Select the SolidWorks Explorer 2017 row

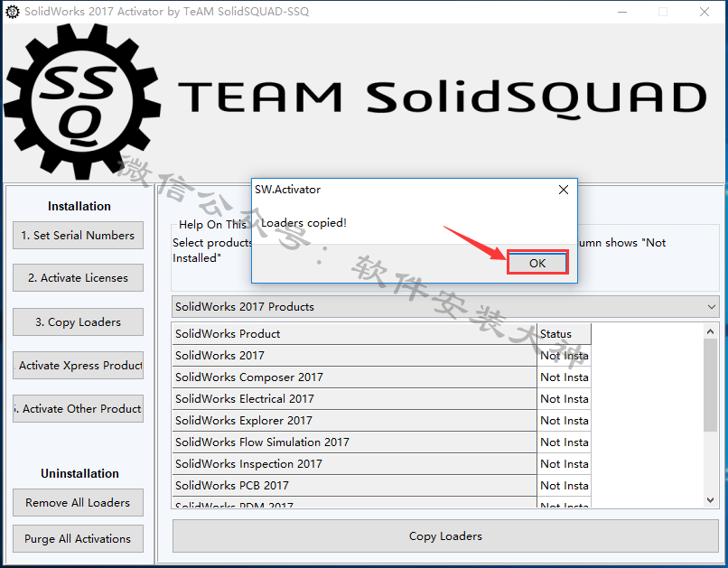tap(354, 421)
